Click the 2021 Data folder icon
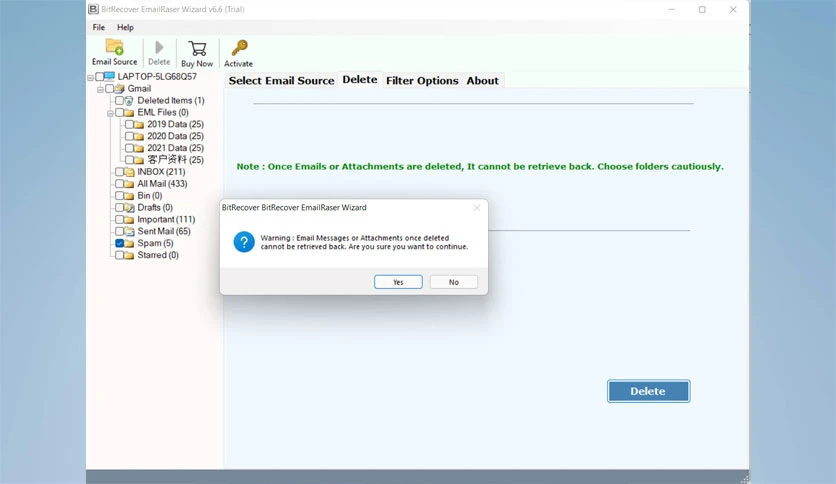Image resolution: width=836 pixels, height=484 pixels. [139, 148]
